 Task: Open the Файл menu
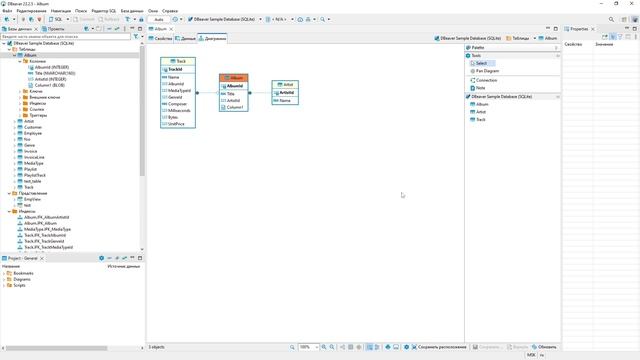(7, 11)
